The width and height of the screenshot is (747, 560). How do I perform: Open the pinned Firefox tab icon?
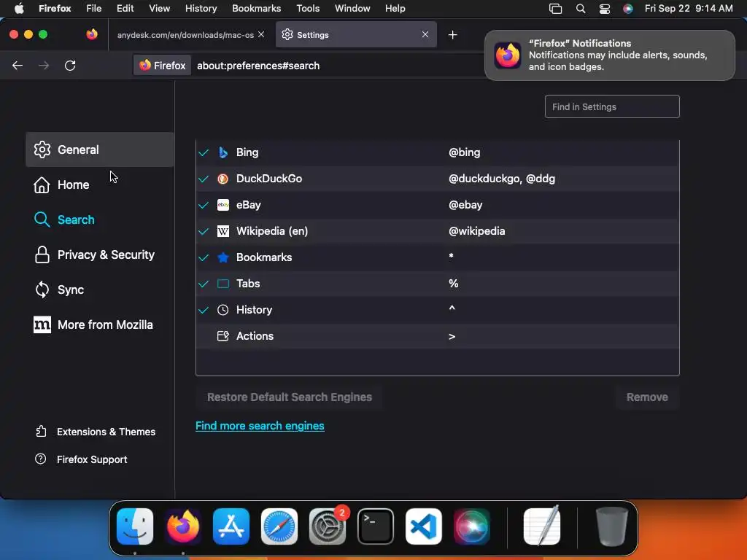[92, 34]
